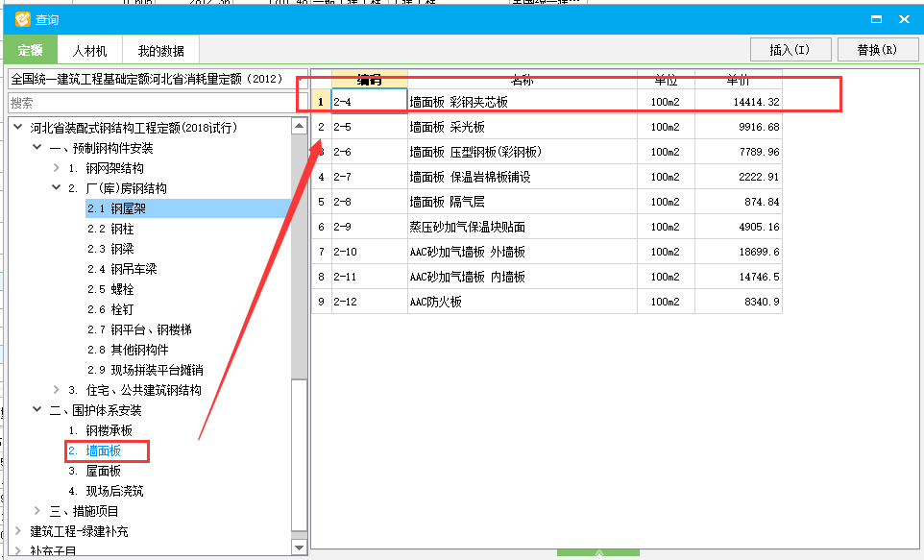The width and height of the screenshot is (924, 560).
Task: Click the 插入(I) button
Action: tap(790, 50)
